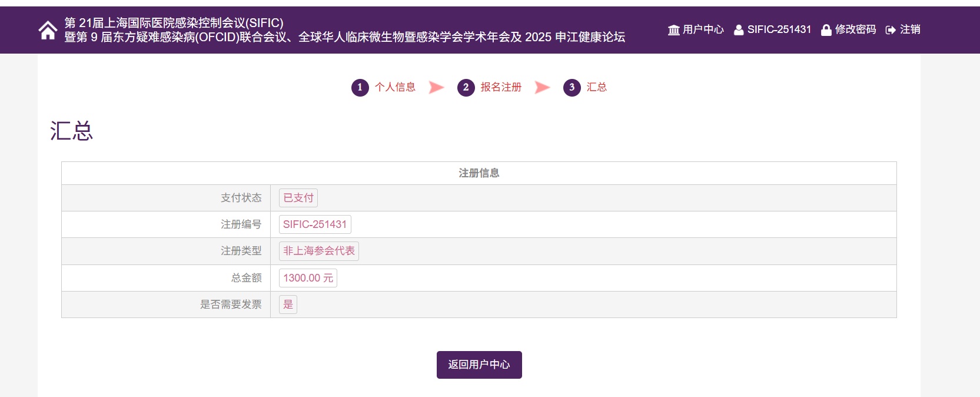
Task: Click the bank building user center icon
Action: pos(674,30)
